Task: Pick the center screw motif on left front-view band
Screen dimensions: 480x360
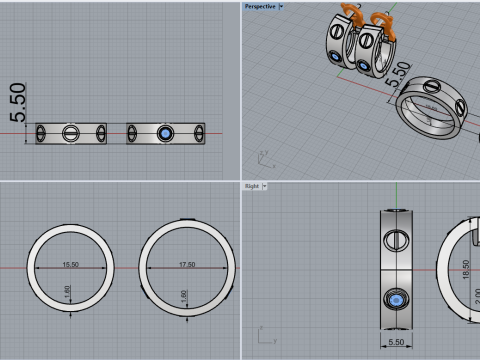Action: (x=71, y=133)
